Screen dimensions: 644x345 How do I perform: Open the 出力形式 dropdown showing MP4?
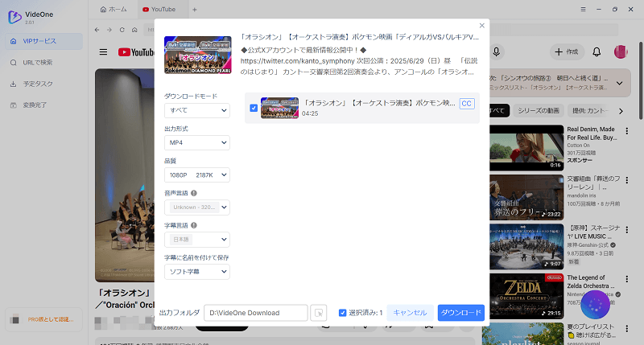tap(197, 143)
